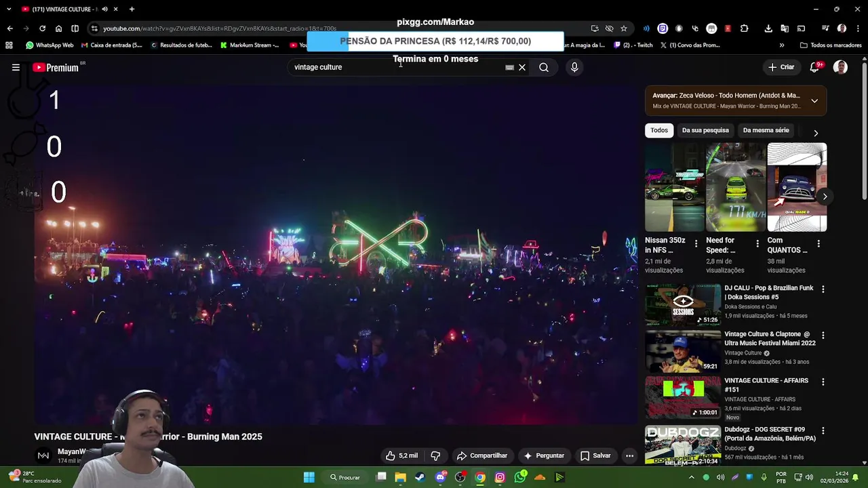Image resolution: width=868 pixels, height=488 pixels.
Task: Open the YouTube guide hamburger menu
Action: tap(16, 67)
